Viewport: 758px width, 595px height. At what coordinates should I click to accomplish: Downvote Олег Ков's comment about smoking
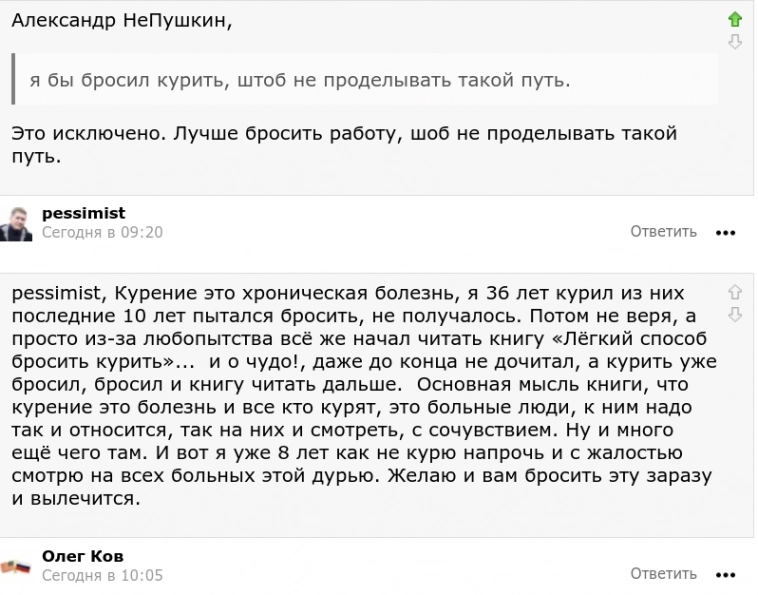point(735,313)
